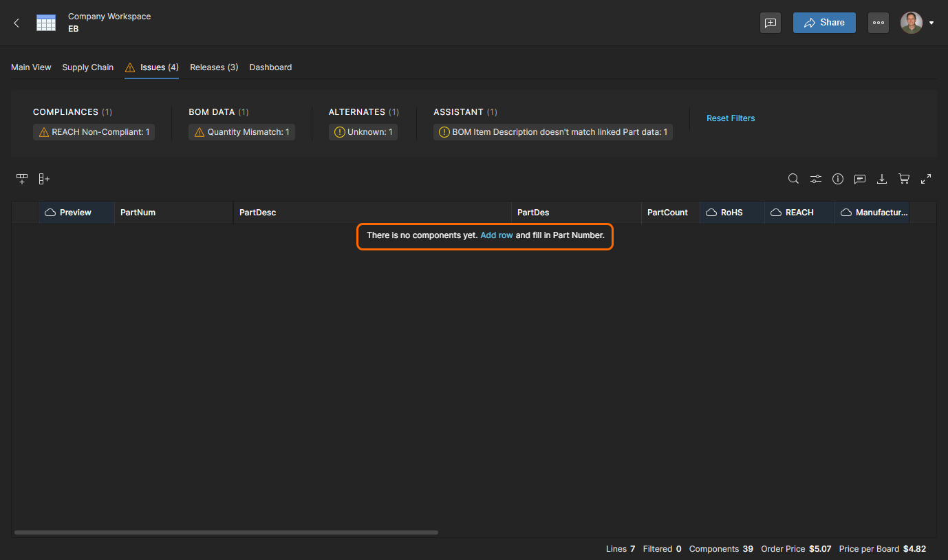Click the back arrow icon
The image size is (948, 560).
17,23
